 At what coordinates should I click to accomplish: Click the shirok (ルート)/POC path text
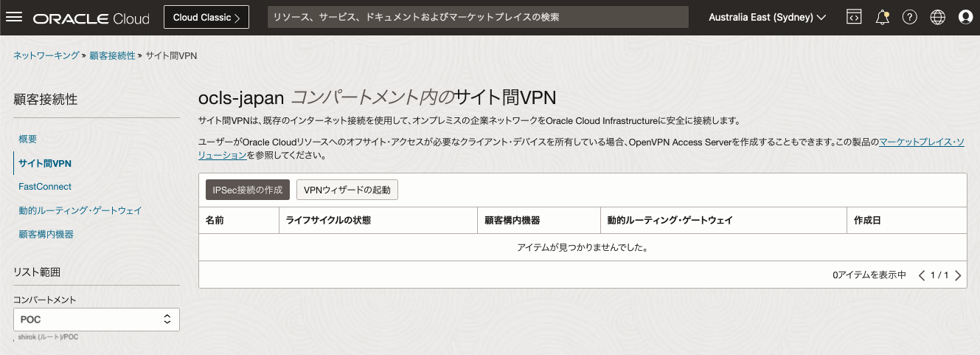coord(47,337)
